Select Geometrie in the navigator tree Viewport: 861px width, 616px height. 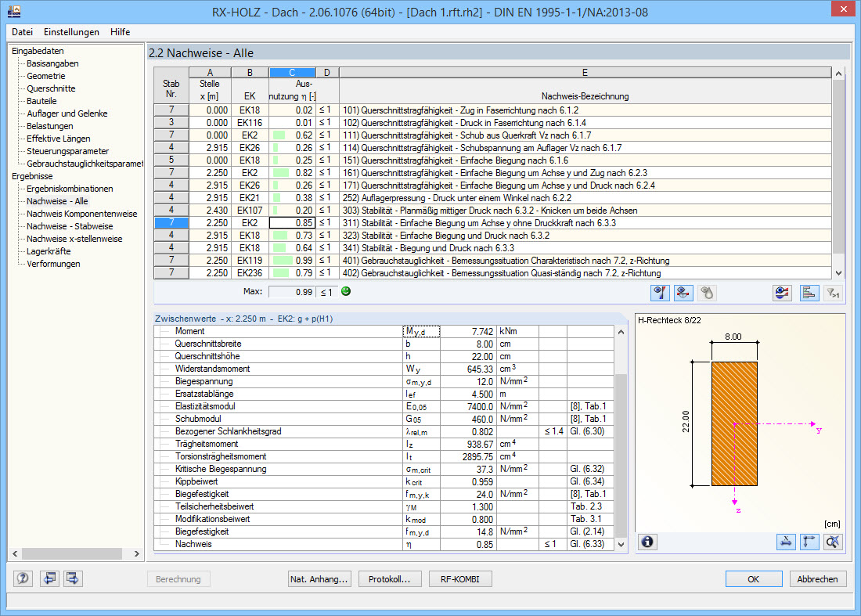(46, 76)
